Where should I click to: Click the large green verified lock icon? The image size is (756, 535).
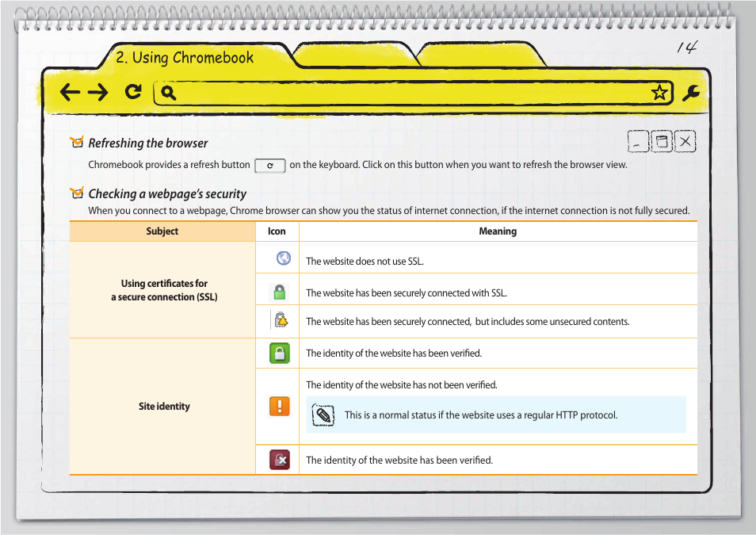coord(280,353)
